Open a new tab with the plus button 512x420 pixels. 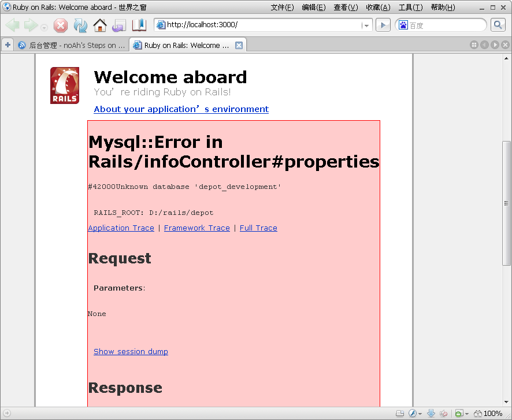point(7,45)
